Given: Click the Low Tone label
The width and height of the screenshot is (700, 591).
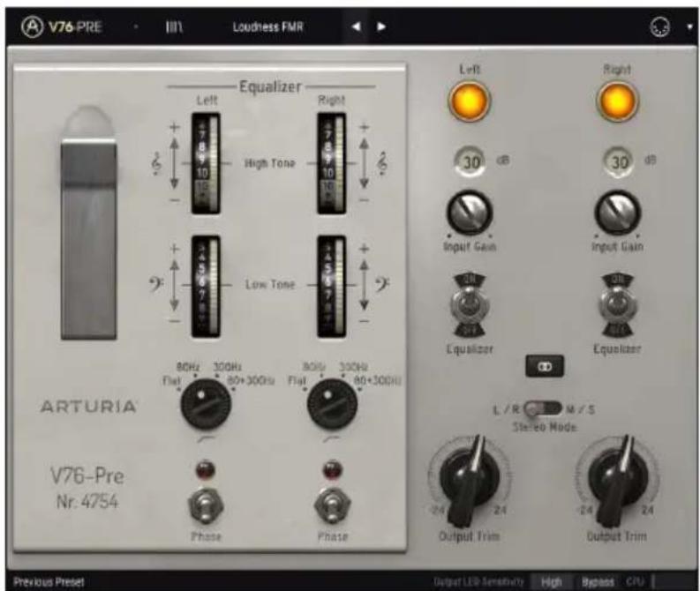Looking at the screenshot, I should [269, 285].
